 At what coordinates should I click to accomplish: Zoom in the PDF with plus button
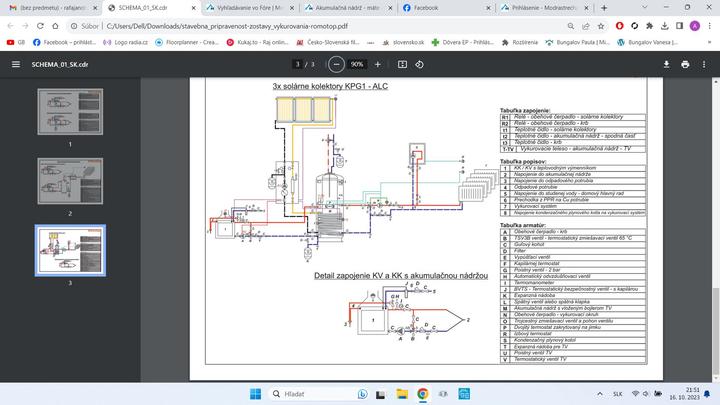(377, 64)
